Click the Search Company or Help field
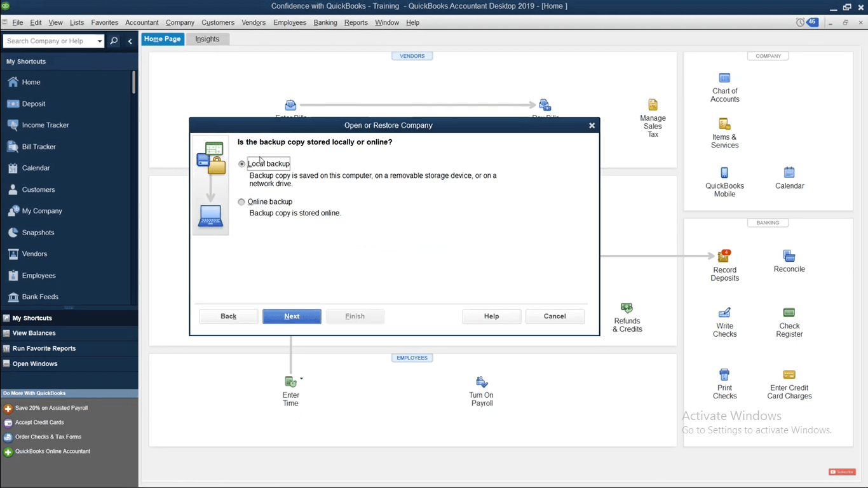Screen dimensions: 868x488 pyautogui.click(x=50, y=41)
